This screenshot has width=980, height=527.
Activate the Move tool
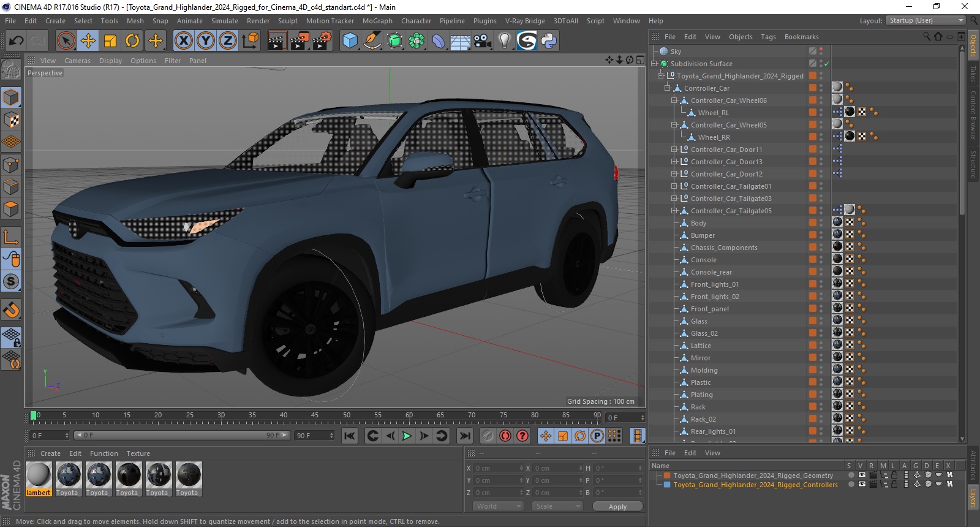(x=88, y=41)
